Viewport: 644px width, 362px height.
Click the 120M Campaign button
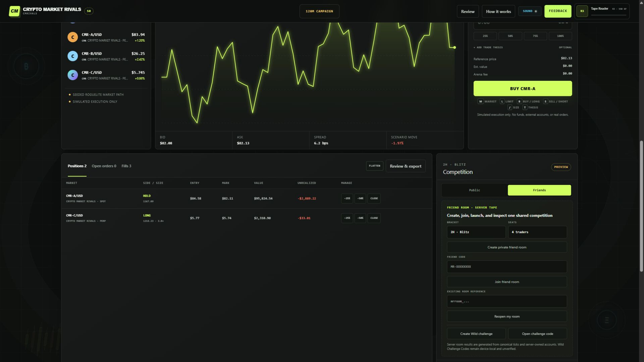pos(319,11)
